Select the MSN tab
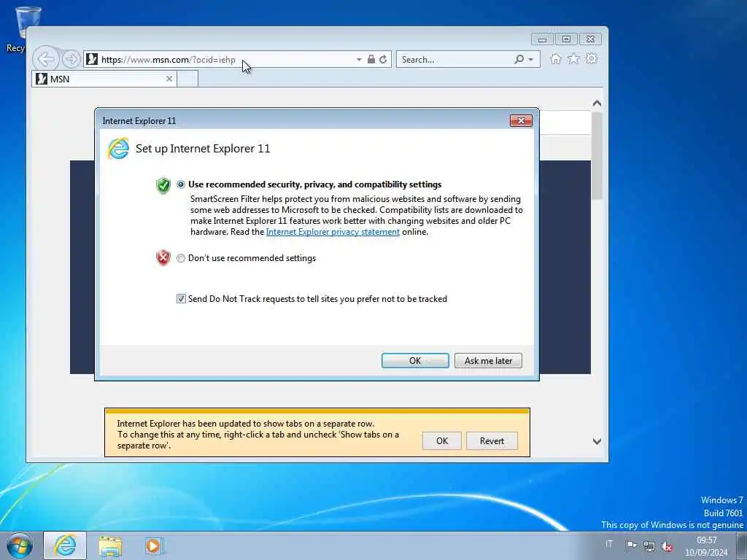 coord(104,79)
